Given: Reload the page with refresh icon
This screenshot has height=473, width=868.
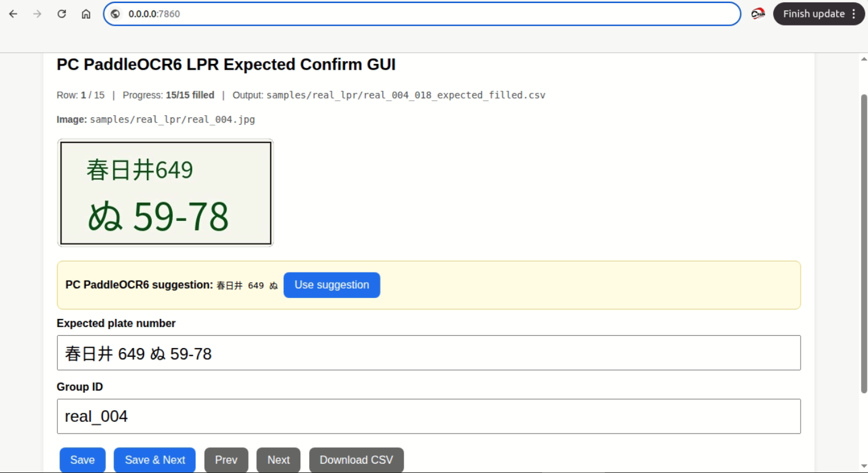Looking at the screenshot, I should pyautogui.click(x=62, y=14).
